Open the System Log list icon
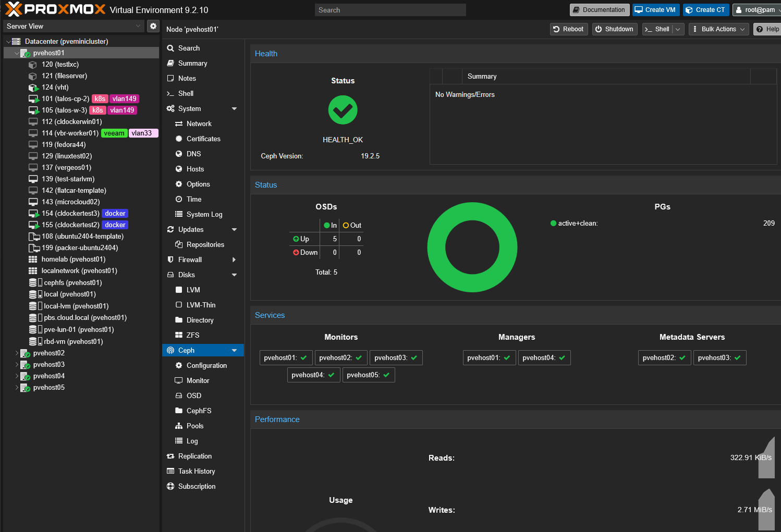This screenshot has height=532, width=781. pos(179,214)
